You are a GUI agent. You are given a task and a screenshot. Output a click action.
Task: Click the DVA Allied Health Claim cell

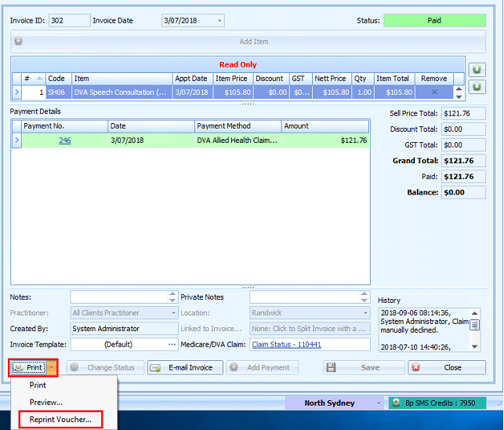click(x=238, y=140)
